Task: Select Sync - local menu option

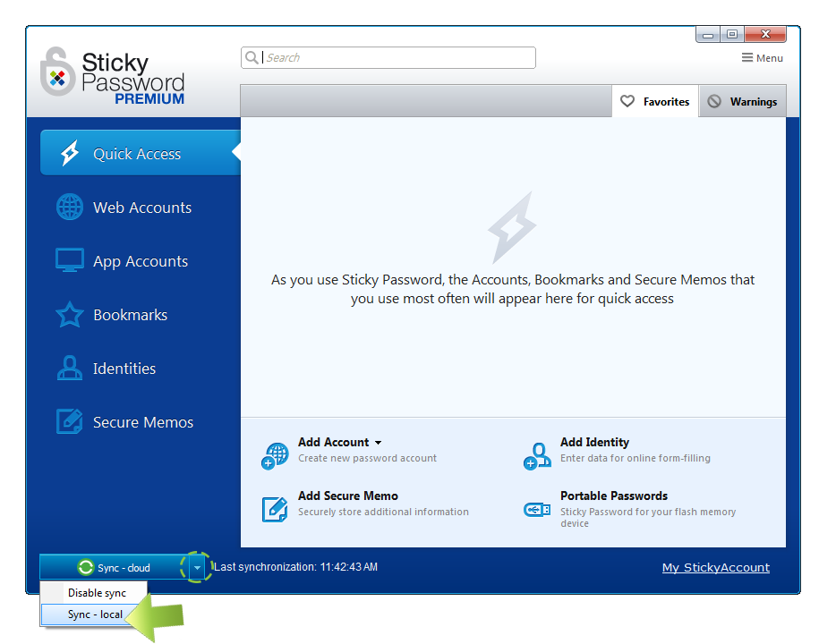Action: click(94, 614)
